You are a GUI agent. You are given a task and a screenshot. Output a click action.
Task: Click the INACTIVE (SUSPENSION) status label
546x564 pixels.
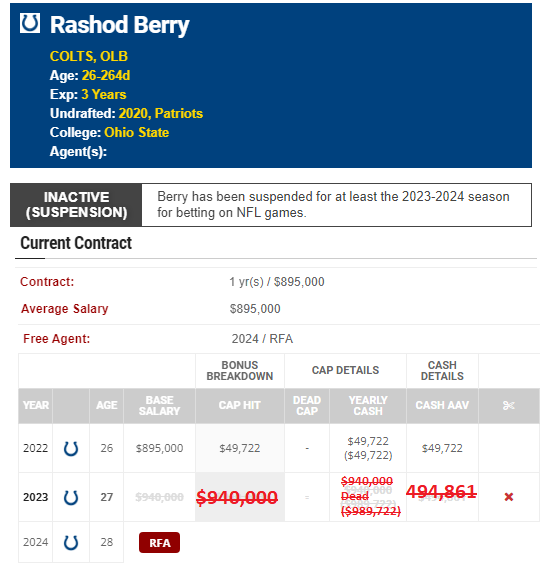(x=76, y=205)
